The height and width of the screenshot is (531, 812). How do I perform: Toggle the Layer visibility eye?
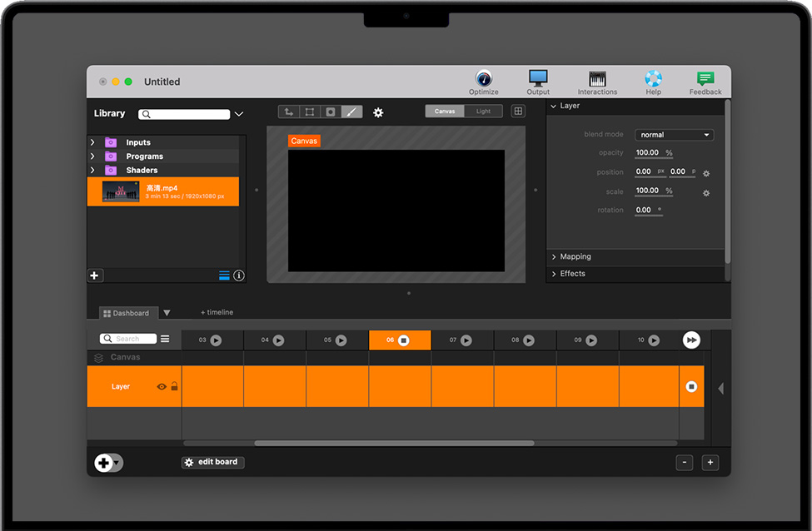click(x=162, y=386)
